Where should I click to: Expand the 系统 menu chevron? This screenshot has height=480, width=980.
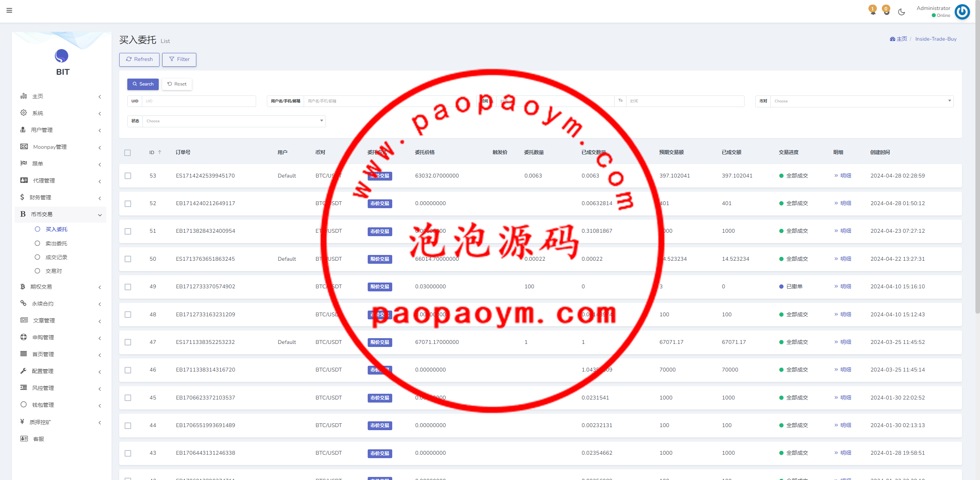pos(100,113)
